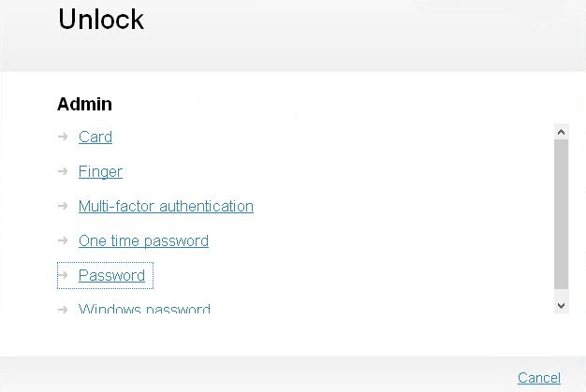Screen dimensions: 586x392
Task: Click the arrow icon beside Password
Action: [63, 275]
